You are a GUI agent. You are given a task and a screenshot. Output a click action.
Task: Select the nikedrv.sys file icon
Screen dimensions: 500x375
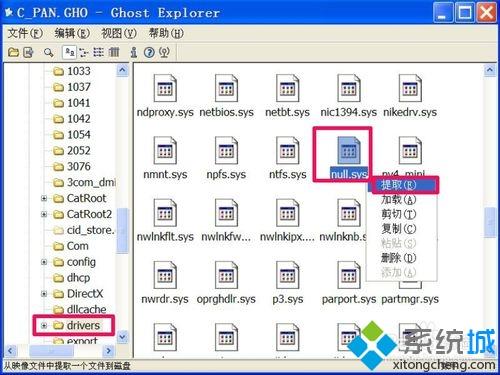(x=410, y=88)
